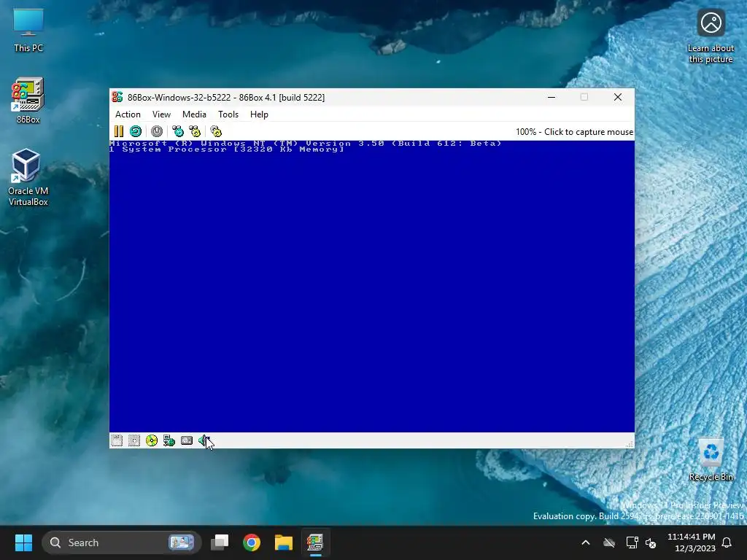Click the 'Learn about this picture' desktop icon
Viewport: 747px width, 560px height.
tap(711, 36)
